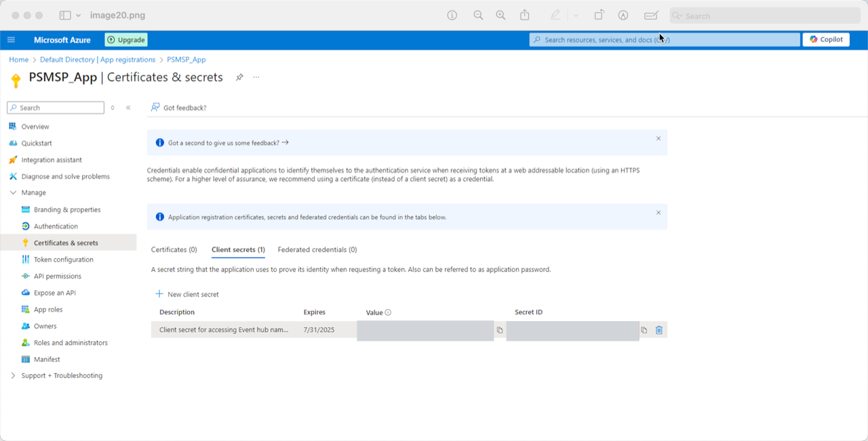868x441 pixels.
Task: Close the application registration info banner
Action: coord(658,213)
